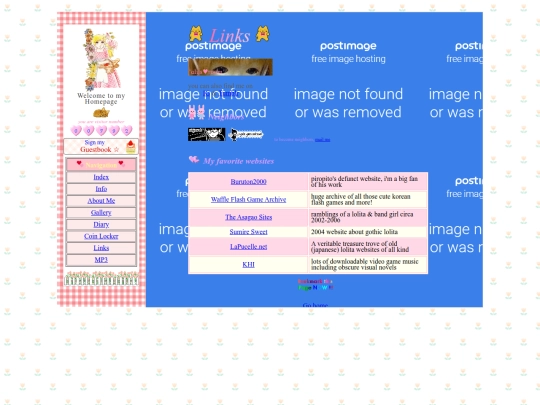This screenshot has height=405, width=540.
Task: Click the last pink heart counter digit showing 2
Action: (127, 131)
